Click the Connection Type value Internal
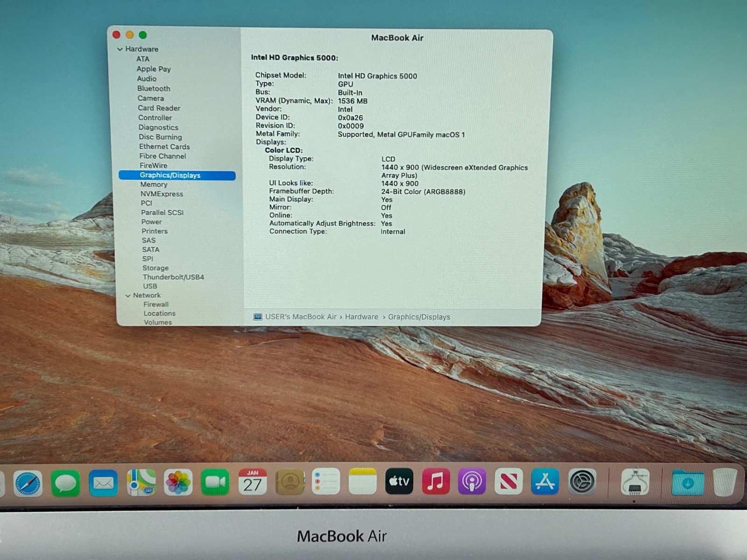 pos(393,232)
